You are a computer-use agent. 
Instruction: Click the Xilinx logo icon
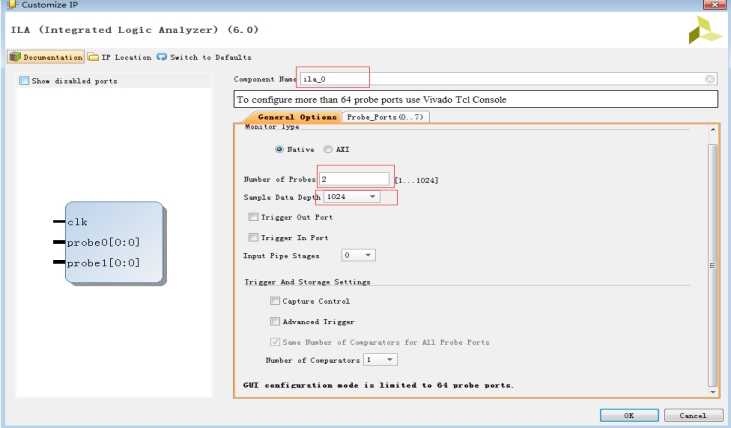(x=705, y=30)
